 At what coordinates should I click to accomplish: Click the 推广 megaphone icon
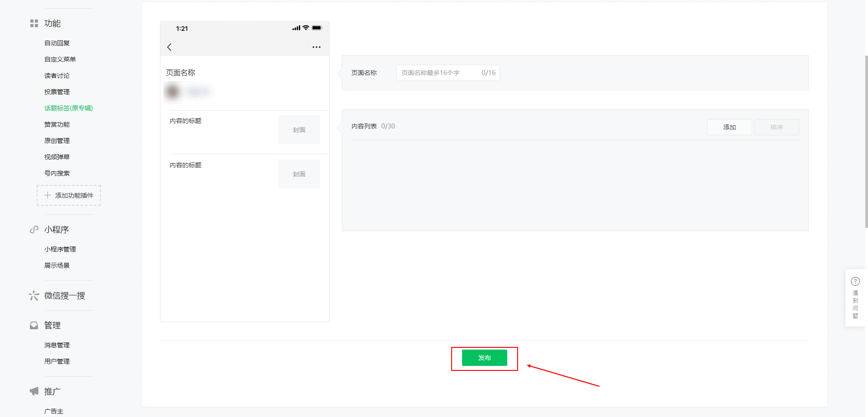(x=34, y=391)
